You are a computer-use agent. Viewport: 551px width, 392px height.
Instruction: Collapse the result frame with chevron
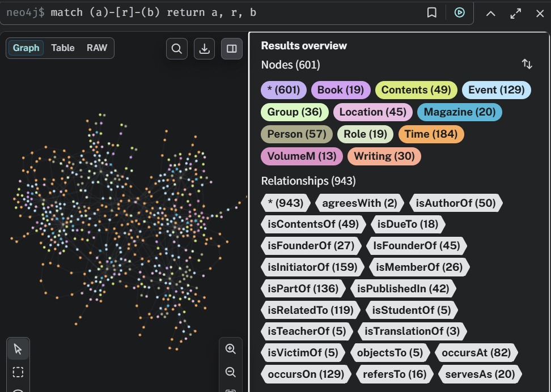(491, 13)
